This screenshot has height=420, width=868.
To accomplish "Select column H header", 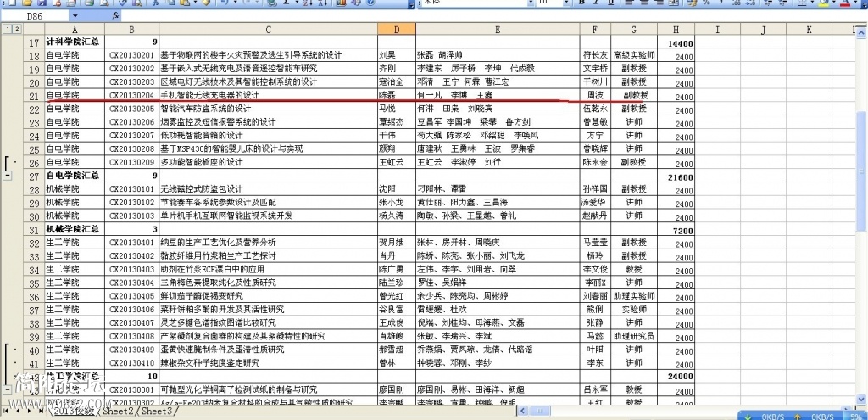I will click(x=676, y=30).
